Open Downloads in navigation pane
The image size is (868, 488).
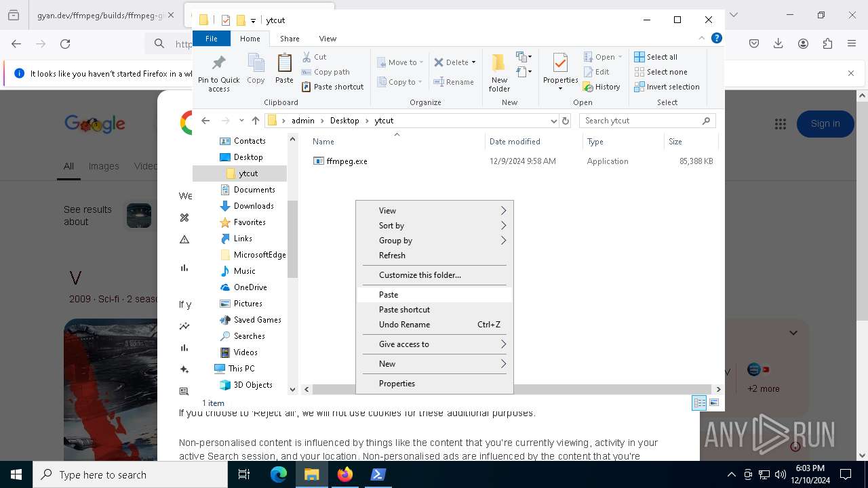254,206
